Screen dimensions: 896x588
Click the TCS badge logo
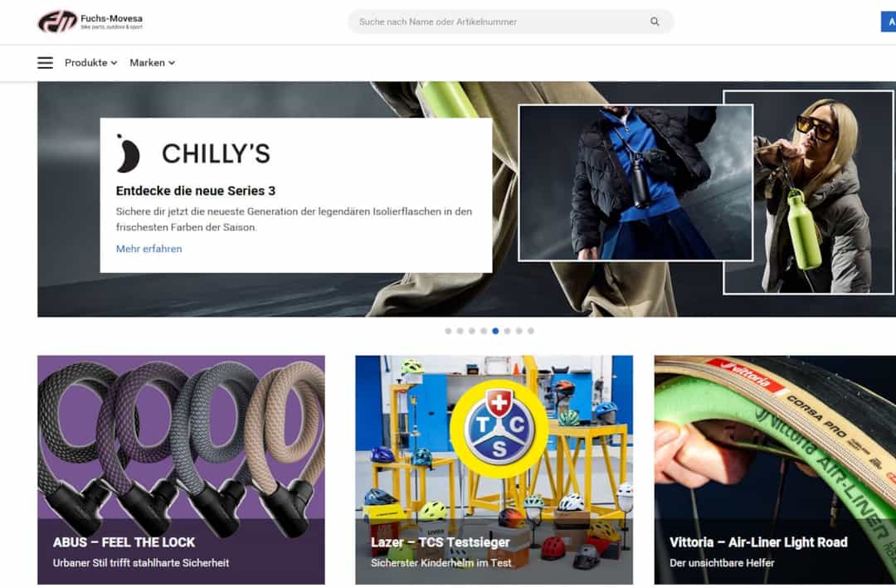[499, 429]
